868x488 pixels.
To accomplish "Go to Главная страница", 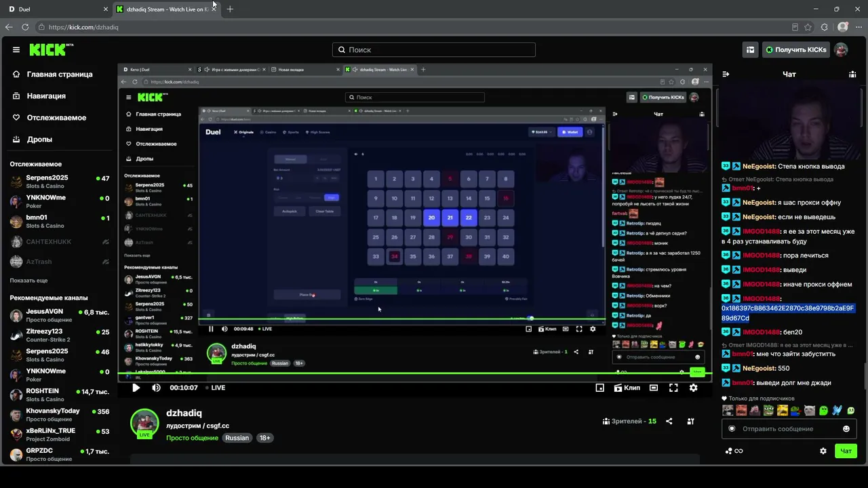I will pyautogui.click(x=53, y=74).
